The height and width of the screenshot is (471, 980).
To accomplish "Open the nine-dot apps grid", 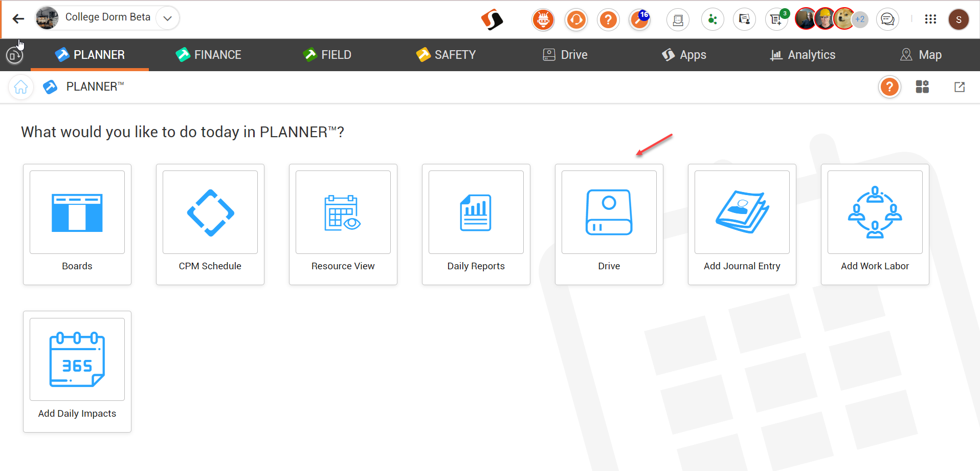I will [x=930, y=19].
